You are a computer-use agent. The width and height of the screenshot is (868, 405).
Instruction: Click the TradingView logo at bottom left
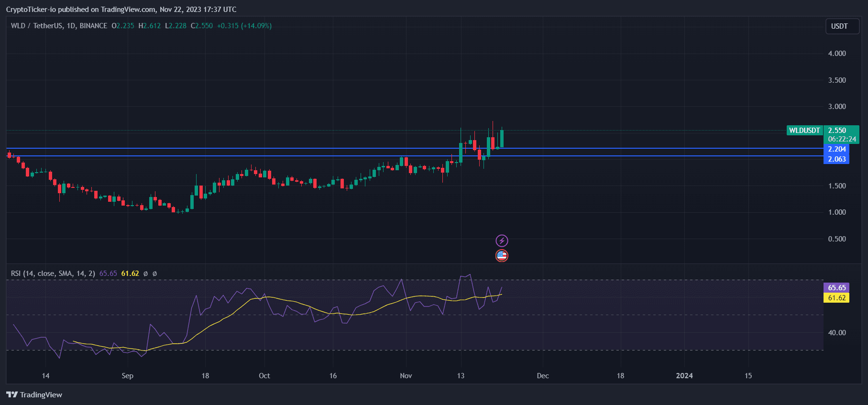(x=34, y=394)
